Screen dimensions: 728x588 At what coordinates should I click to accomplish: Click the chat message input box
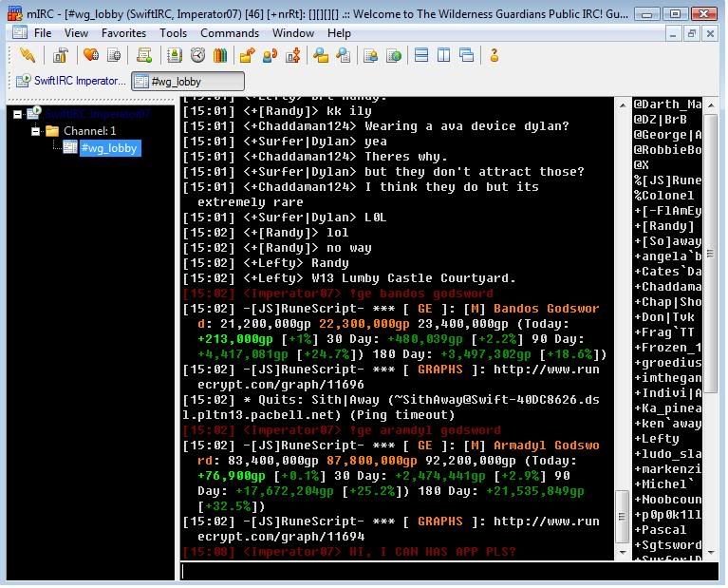coord(448,571)
